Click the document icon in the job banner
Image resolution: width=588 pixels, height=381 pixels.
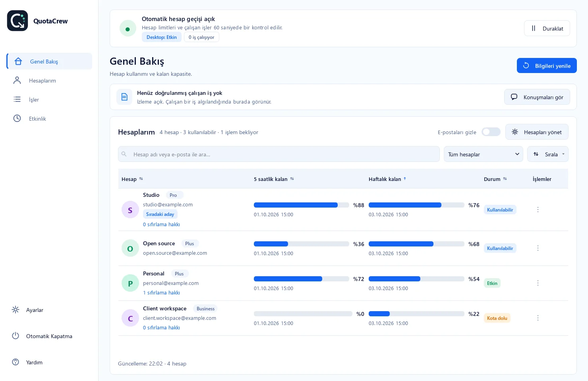click(124, 97)
